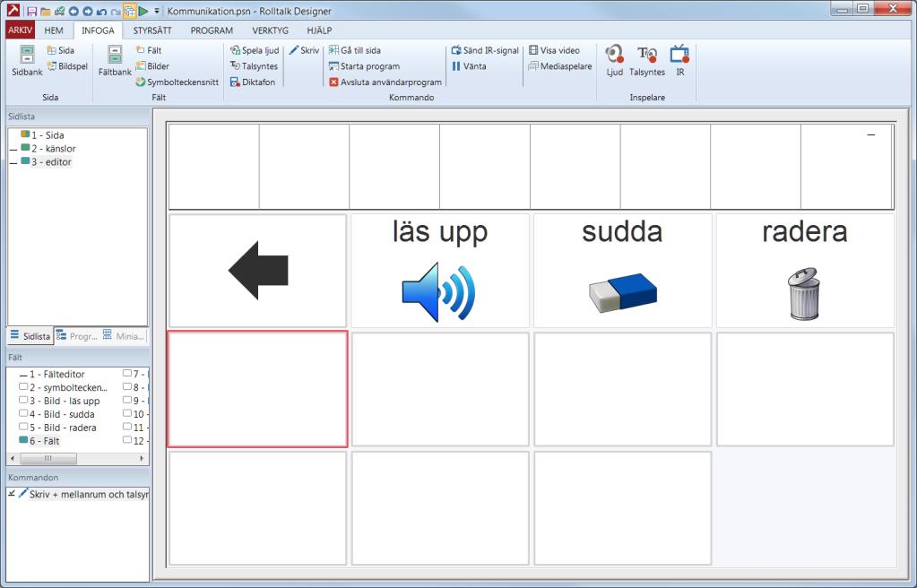This screenshot has height=588, width=917.
Task: Open a file with the folder icon
Action: [x=45, y=11]
